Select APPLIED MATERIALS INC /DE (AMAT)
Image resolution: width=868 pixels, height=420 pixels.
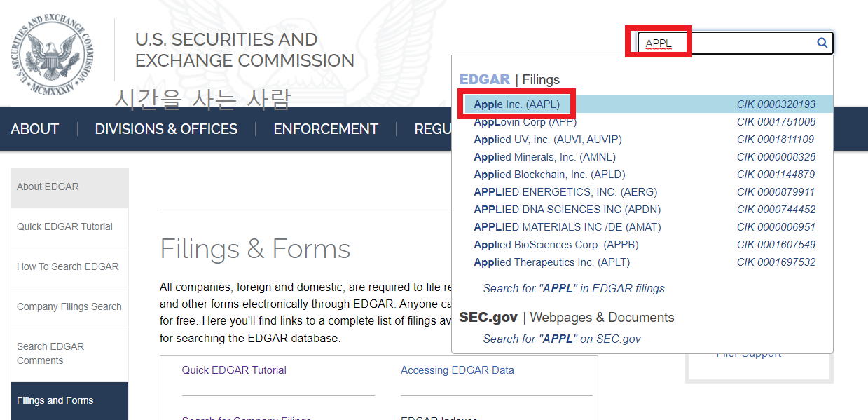coord(567,227)
